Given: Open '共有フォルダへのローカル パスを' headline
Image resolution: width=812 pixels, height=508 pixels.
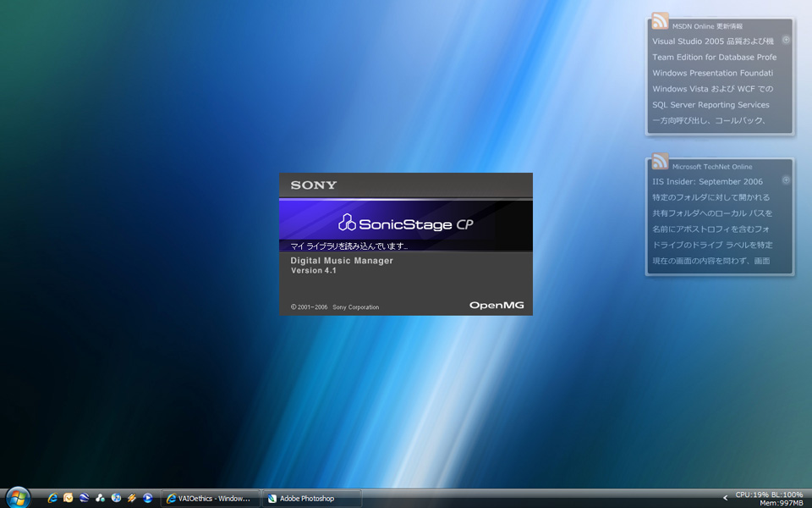Looking at the screenshot, I should coord(712,213).
